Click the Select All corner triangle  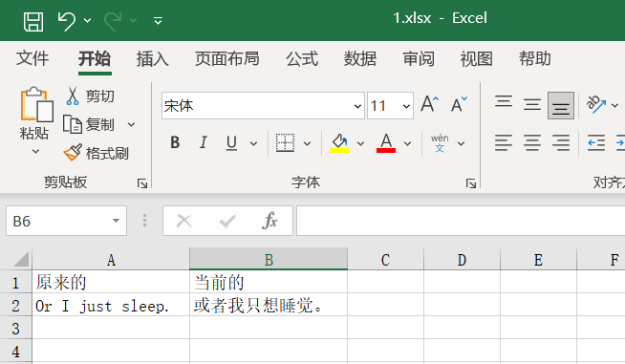21,259
